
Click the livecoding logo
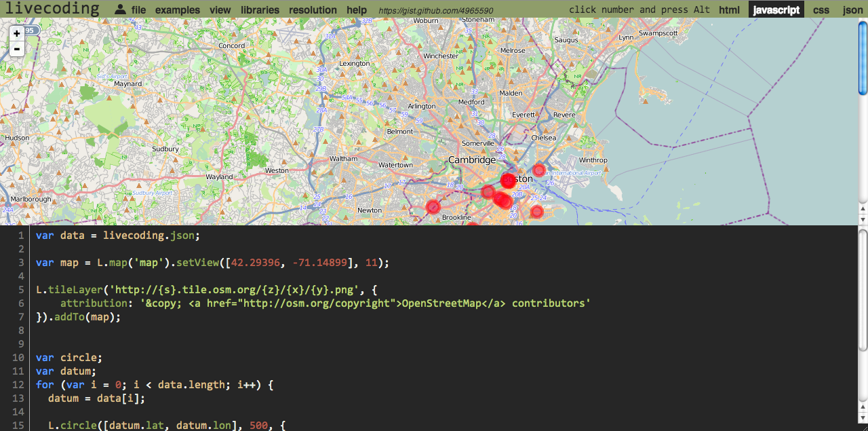[52, 9]
